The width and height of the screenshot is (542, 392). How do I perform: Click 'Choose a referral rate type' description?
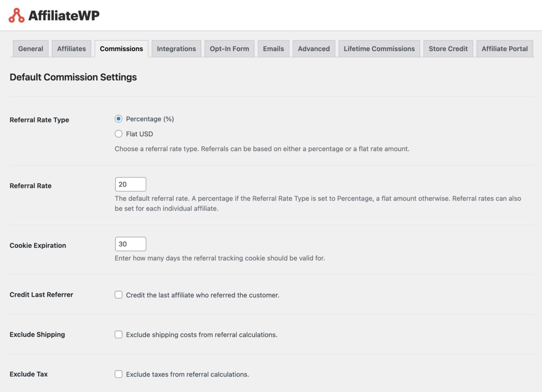tap(262, 149)
